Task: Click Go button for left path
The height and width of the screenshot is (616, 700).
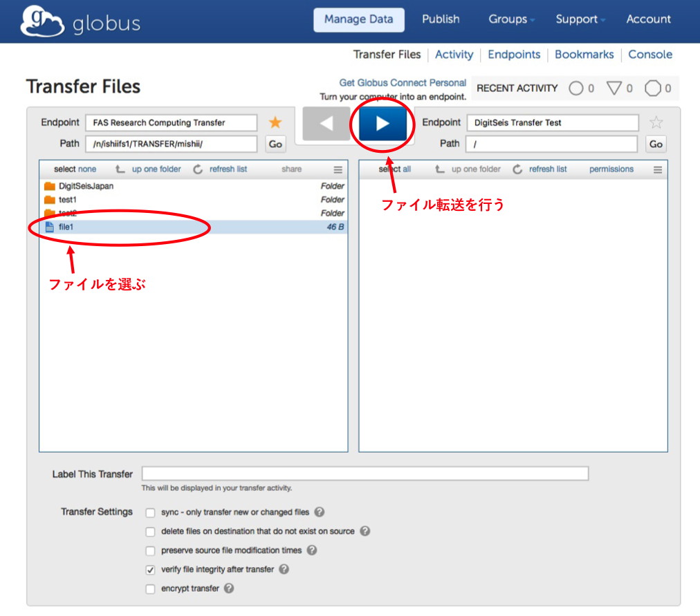Action: point(275,144)
